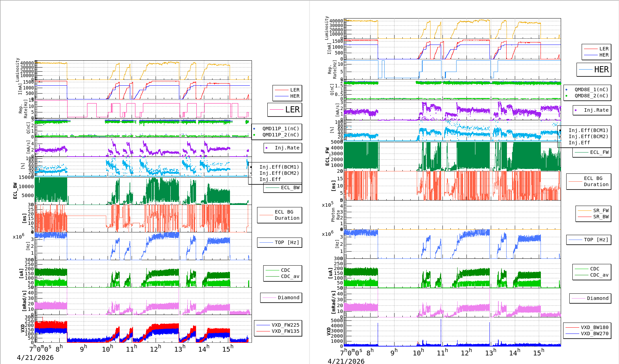
Task: Click the SR_FW legend entry
Action: (601, 210)
